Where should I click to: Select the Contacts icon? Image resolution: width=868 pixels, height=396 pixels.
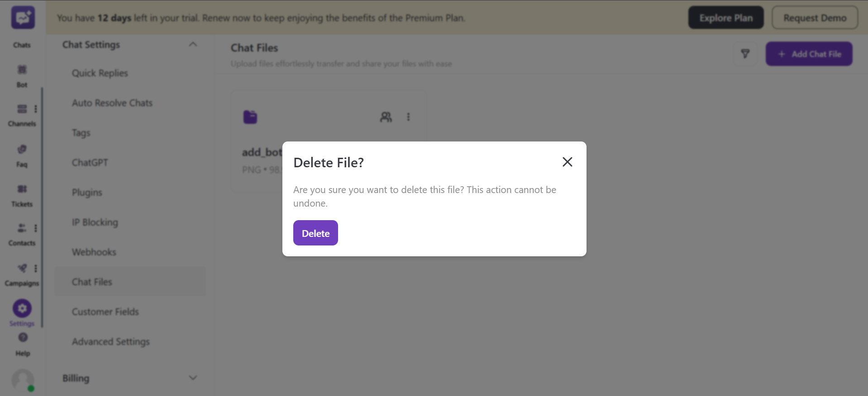(x=22, y=229)
